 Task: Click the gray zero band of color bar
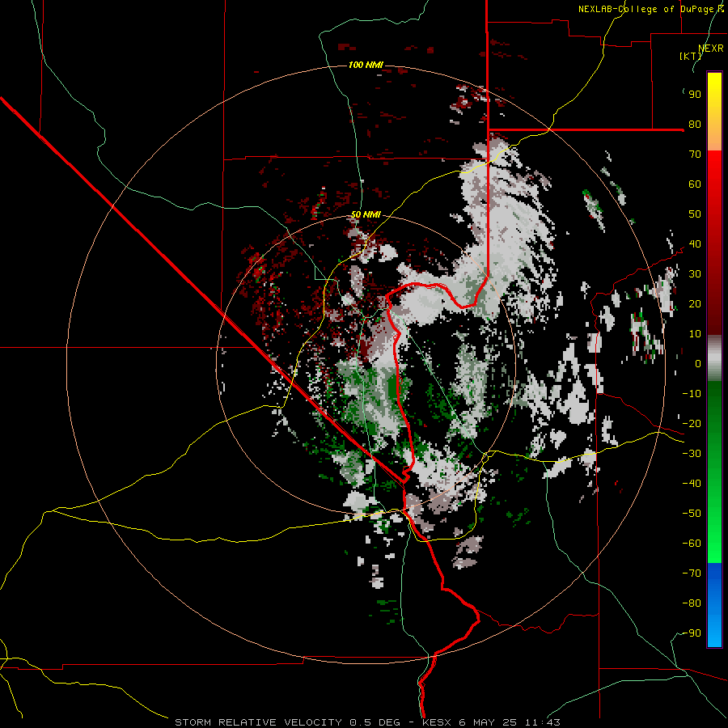714,358
